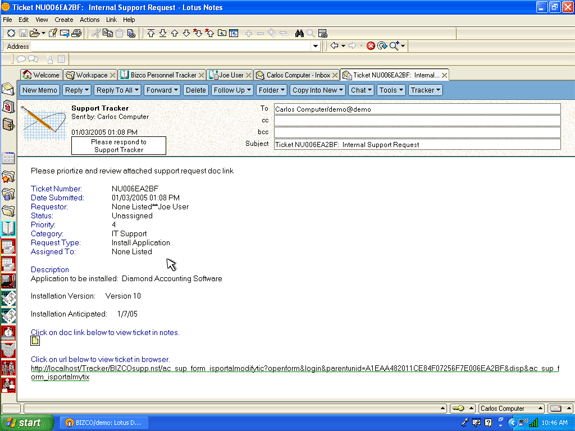575x431 pixels.
Task: Open the Favorite Bookmarks star folder
Action: (x=8, y=177)
